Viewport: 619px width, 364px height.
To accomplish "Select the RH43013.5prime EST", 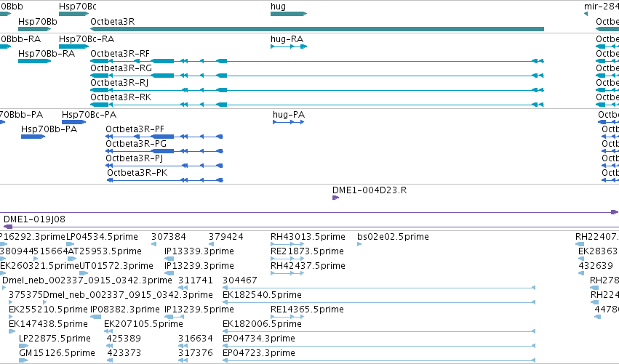I will coord(287,244).
